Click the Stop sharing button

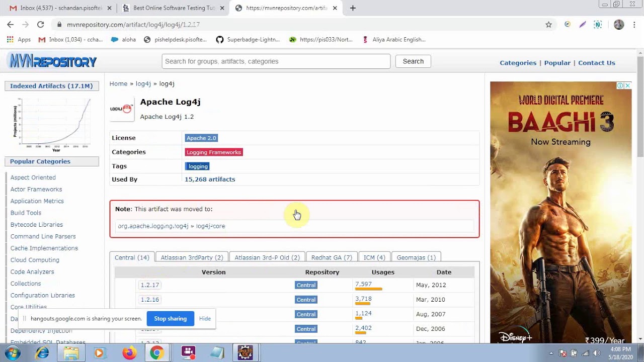(x=170, y=319)
